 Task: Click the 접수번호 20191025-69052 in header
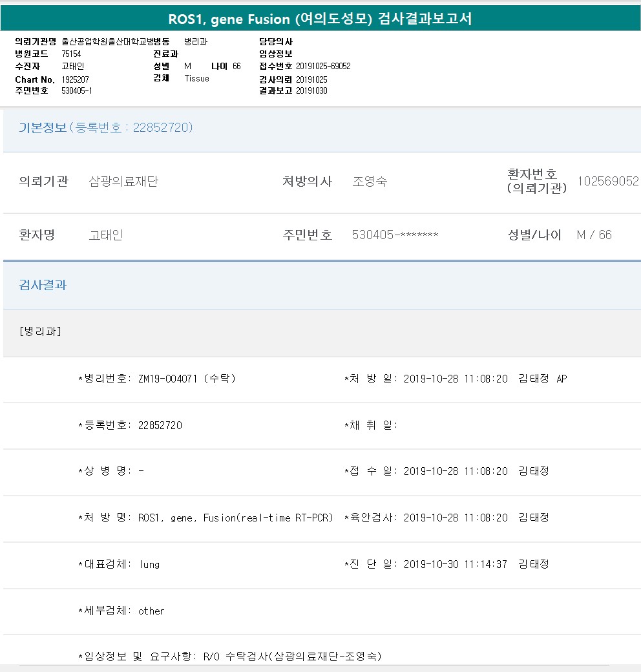(323, 67)
